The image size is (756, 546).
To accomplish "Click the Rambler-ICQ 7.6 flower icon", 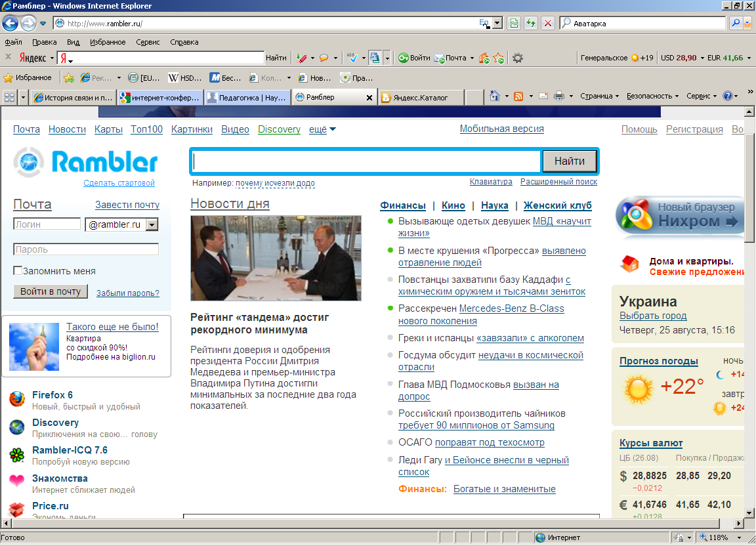I will click(x=17, y=455).
